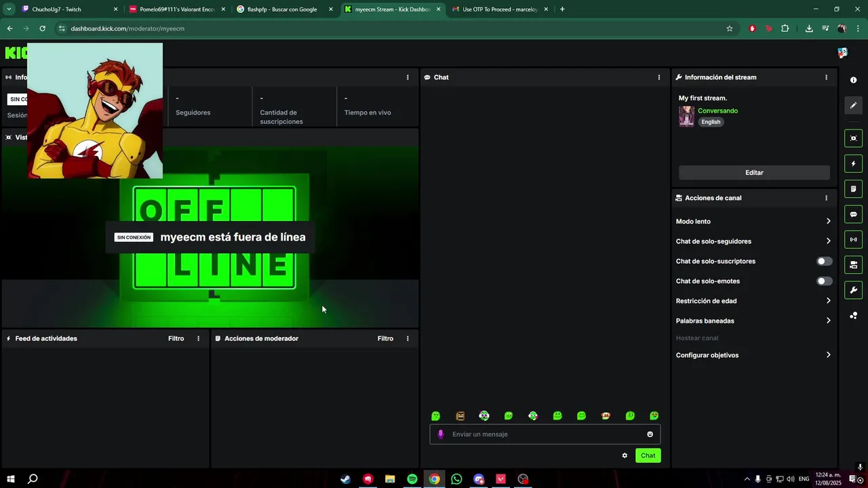Reload the page
Image resolution: width=868 pixels, height=488 pixels.
pos(42,28)
